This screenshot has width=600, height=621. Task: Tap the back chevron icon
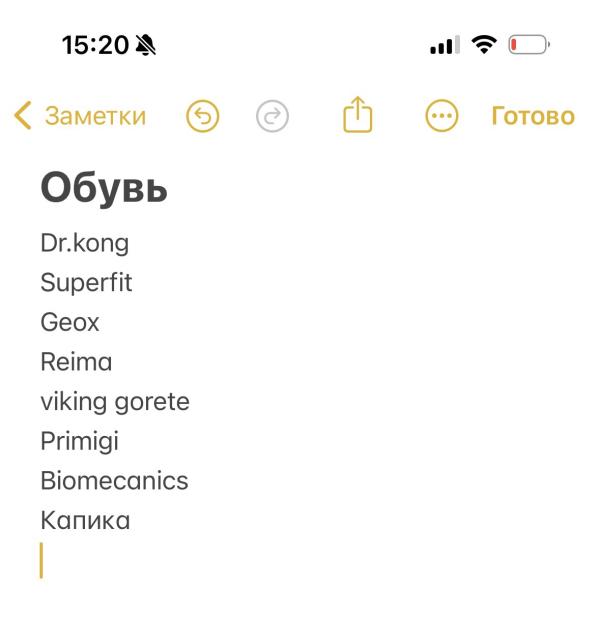tap(23, 115)
